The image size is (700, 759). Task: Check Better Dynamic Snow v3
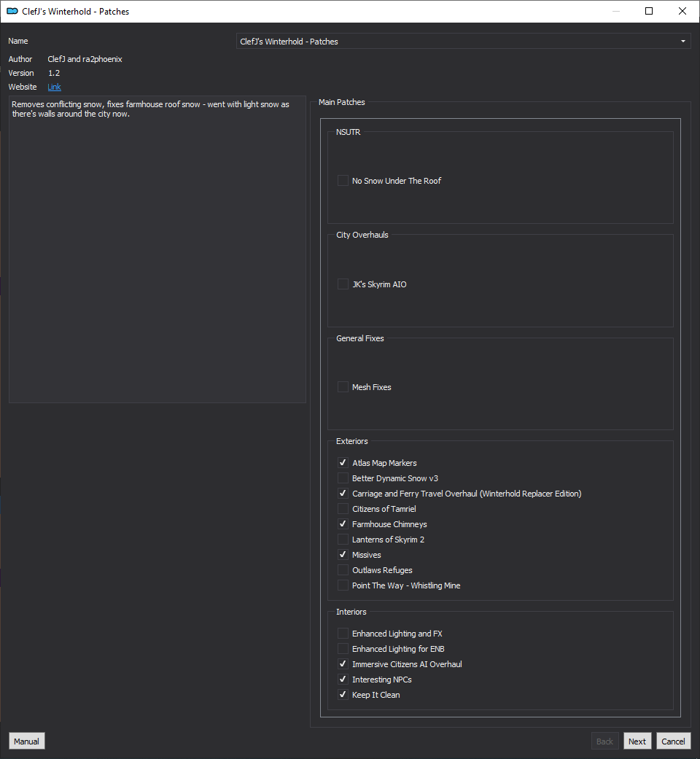tap(343, 478)
